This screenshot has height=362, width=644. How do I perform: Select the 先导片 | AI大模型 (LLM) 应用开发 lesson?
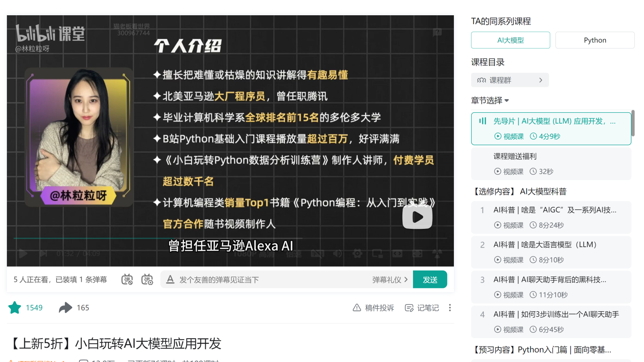pyautogui.click(x=551, y=129)
